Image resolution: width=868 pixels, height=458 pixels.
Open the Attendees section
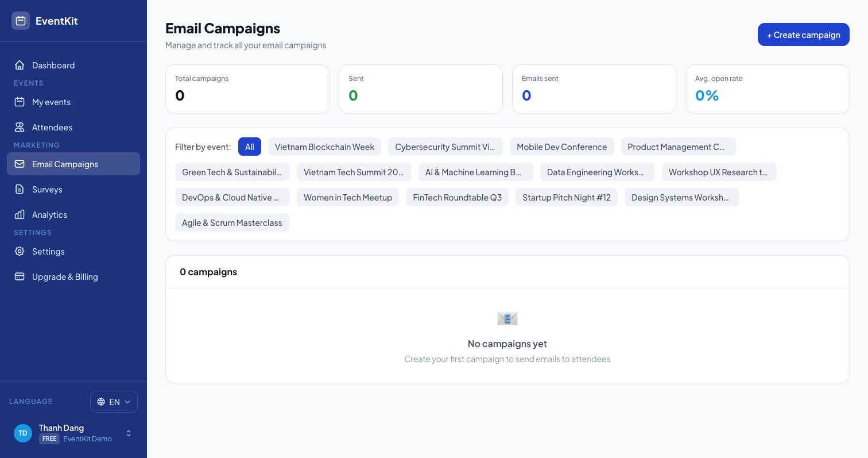click(x=73, y=127)
